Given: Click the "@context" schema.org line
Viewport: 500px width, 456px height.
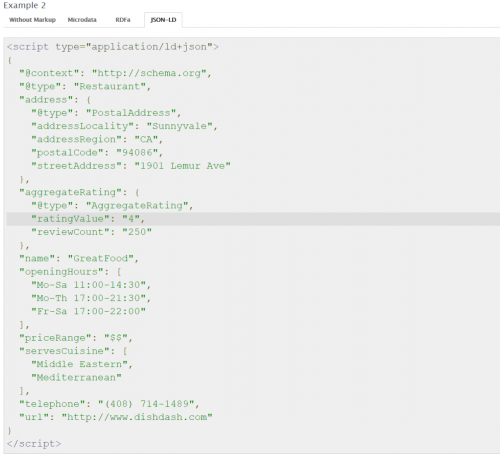Looking at the screenshot, I should coord(115,73).
